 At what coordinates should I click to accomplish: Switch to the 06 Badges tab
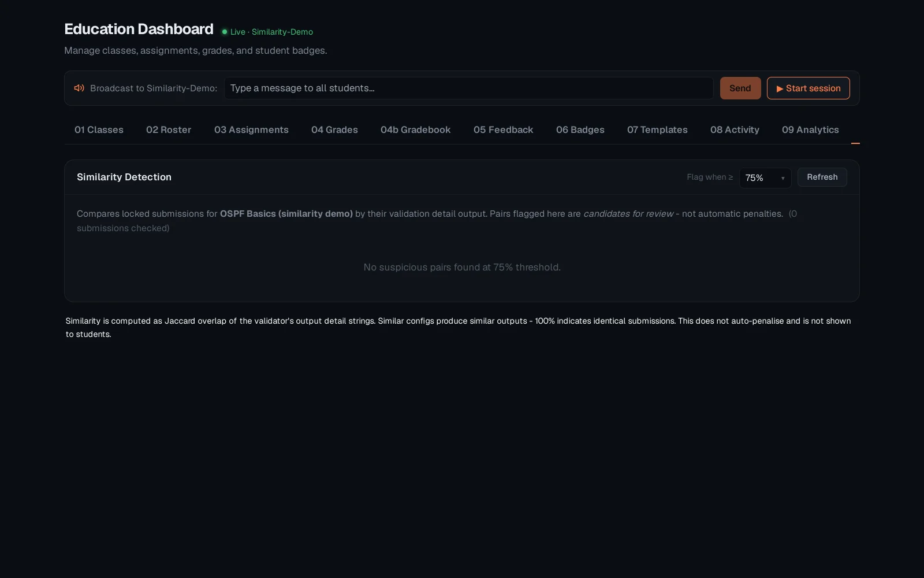coord(580,130)
